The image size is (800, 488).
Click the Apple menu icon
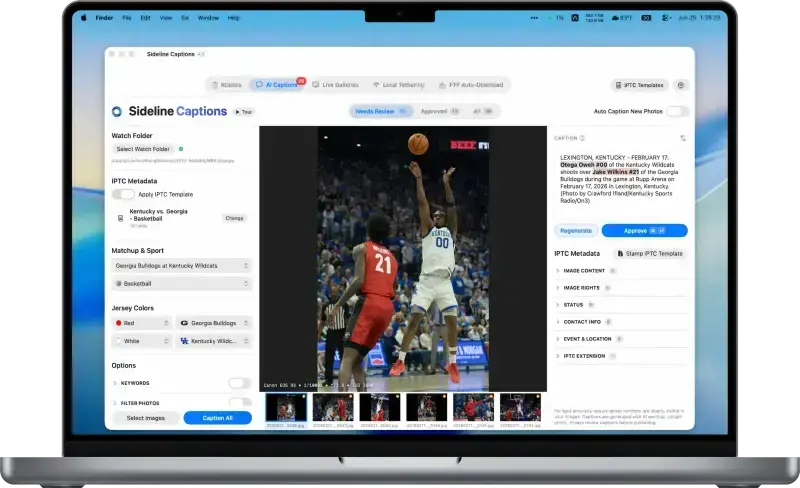tap(84, 18)
